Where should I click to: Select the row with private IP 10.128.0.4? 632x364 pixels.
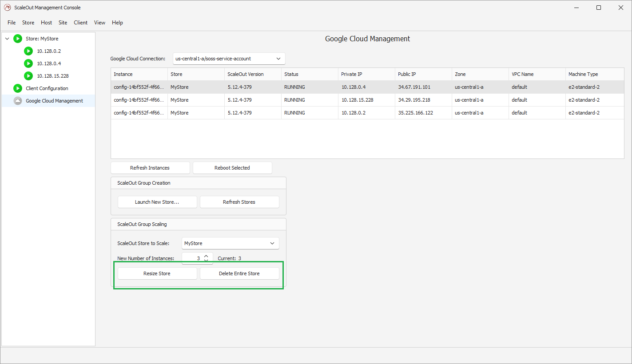click(367, 87)
